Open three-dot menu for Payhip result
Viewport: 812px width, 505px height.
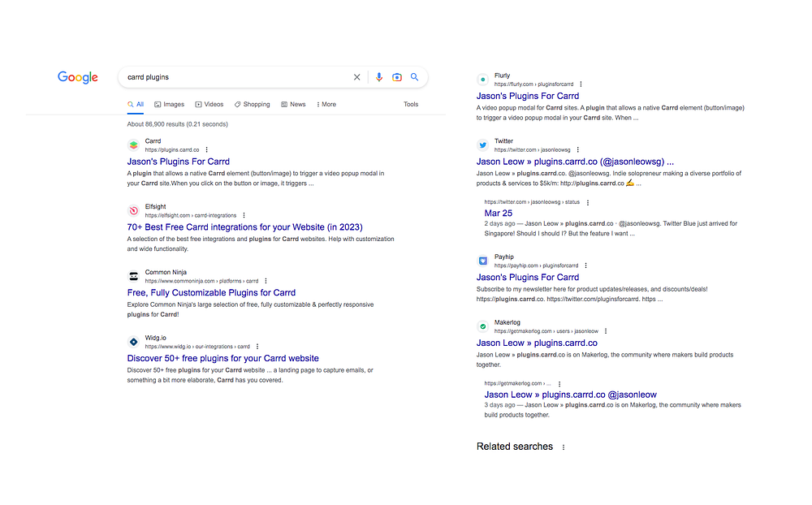click(x=585, y=265)
